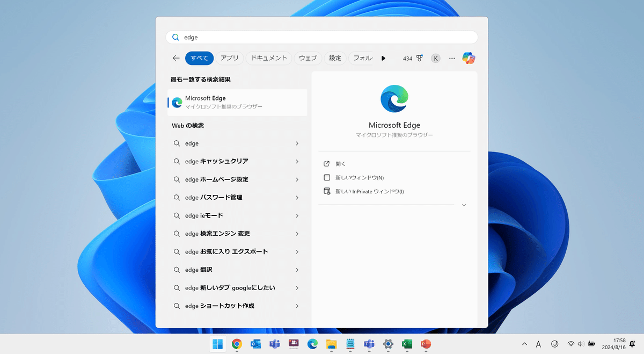Show more filters with the play arrow

383,58
